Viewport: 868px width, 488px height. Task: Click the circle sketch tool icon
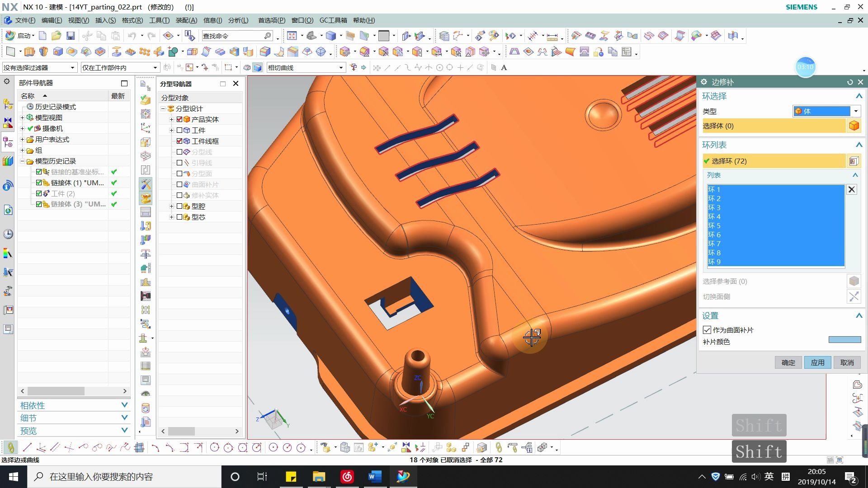[215, 447]
